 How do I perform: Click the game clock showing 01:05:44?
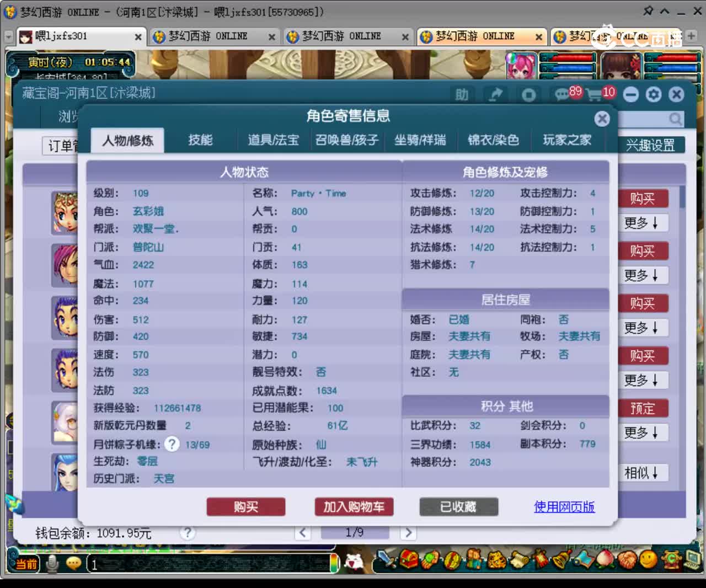pos(108,62)
